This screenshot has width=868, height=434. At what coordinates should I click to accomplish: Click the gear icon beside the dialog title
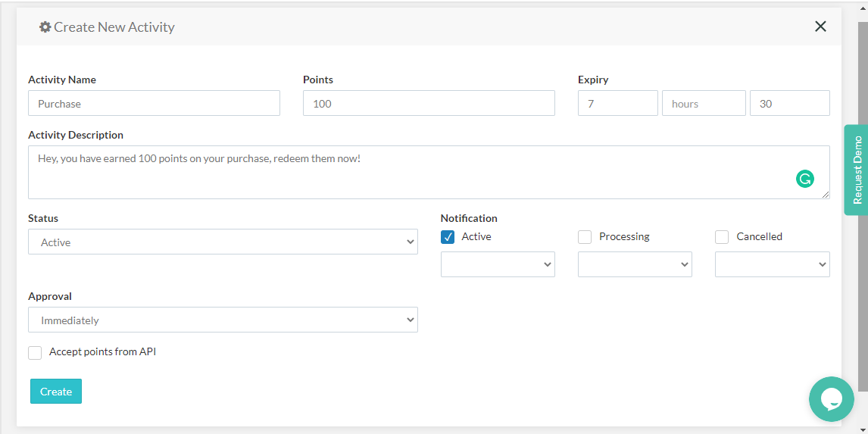(45, 27)
